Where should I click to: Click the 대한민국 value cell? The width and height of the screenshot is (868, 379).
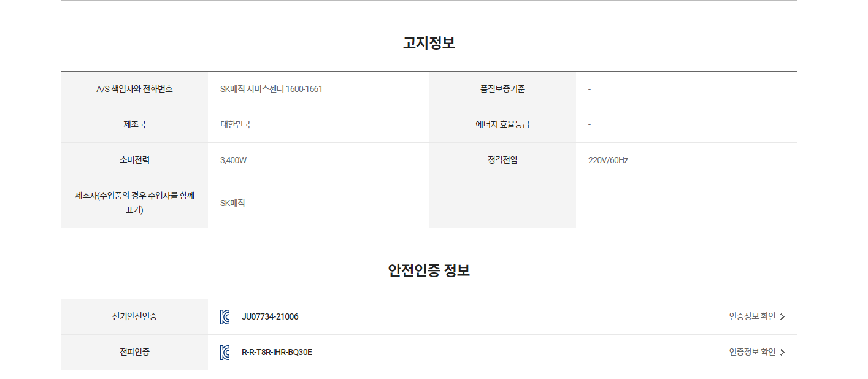(318, 125)
